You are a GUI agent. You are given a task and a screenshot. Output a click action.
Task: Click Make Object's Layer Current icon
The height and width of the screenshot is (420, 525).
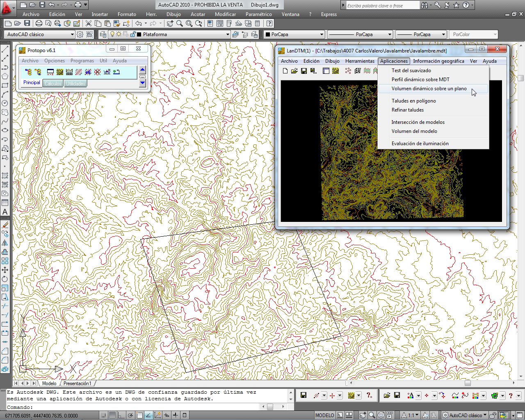(x=235, y=34)
